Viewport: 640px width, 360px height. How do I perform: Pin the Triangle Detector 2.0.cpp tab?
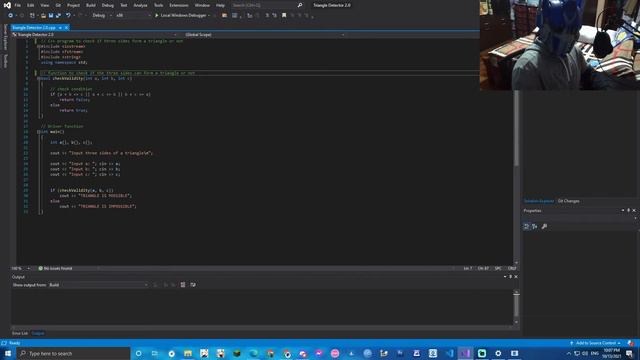click(60, 28)
